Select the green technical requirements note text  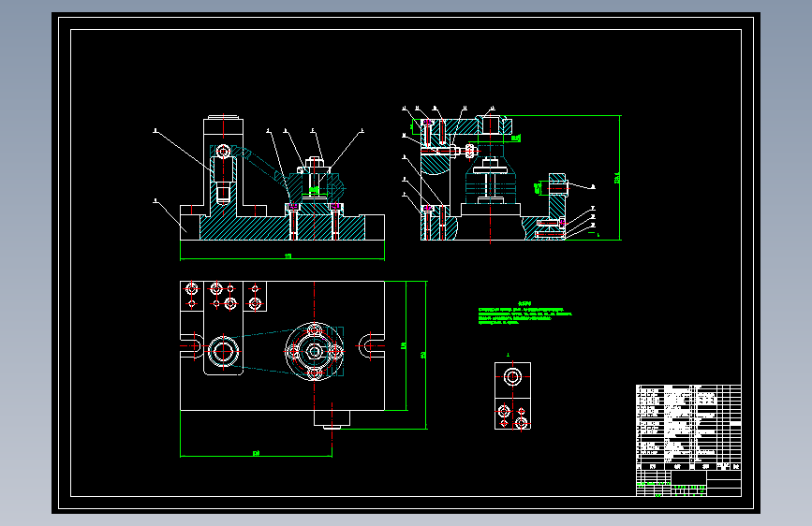tap(524, 313)
